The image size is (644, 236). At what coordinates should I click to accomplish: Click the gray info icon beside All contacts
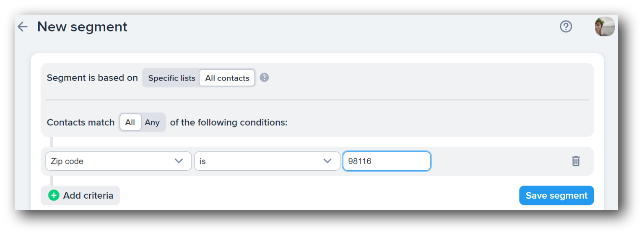point(264,78)
